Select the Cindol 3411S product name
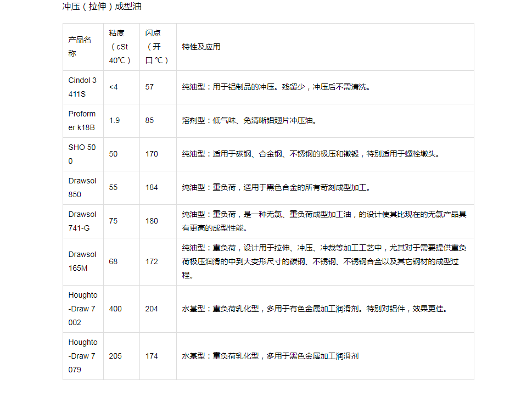Viewport: 532px width, 402px height. [82, 87]
